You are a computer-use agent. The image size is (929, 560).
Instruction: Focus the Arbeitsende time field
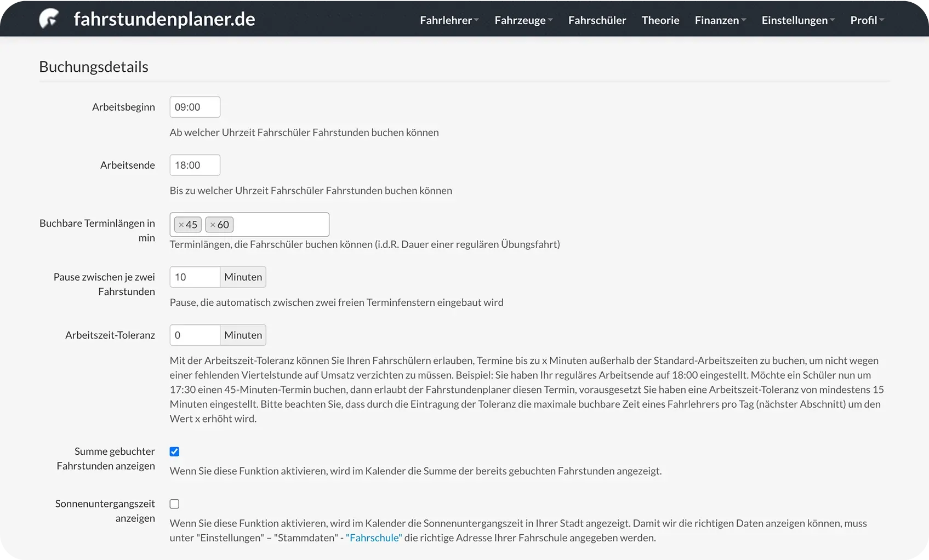[195, 165]
